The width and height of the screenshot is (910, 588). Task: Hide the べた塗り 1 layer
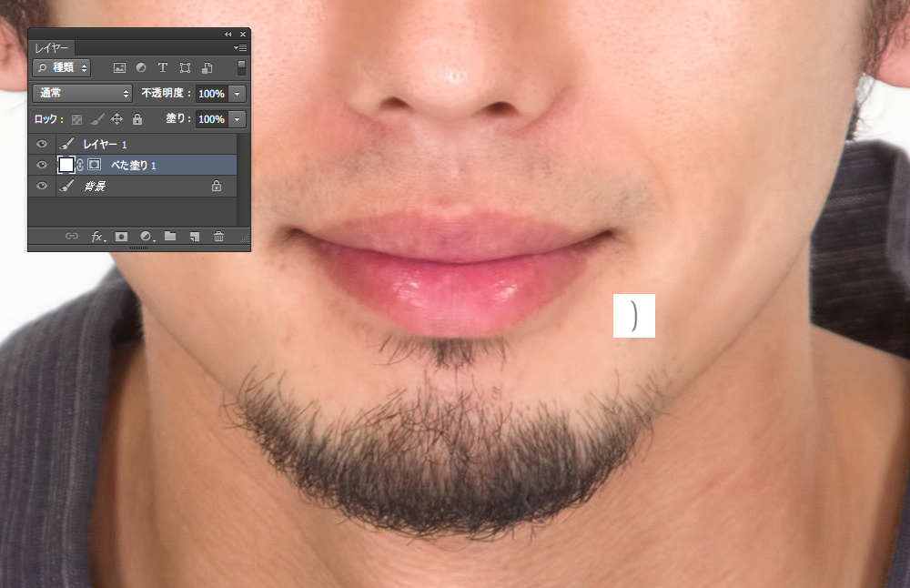tap(42, 165)
